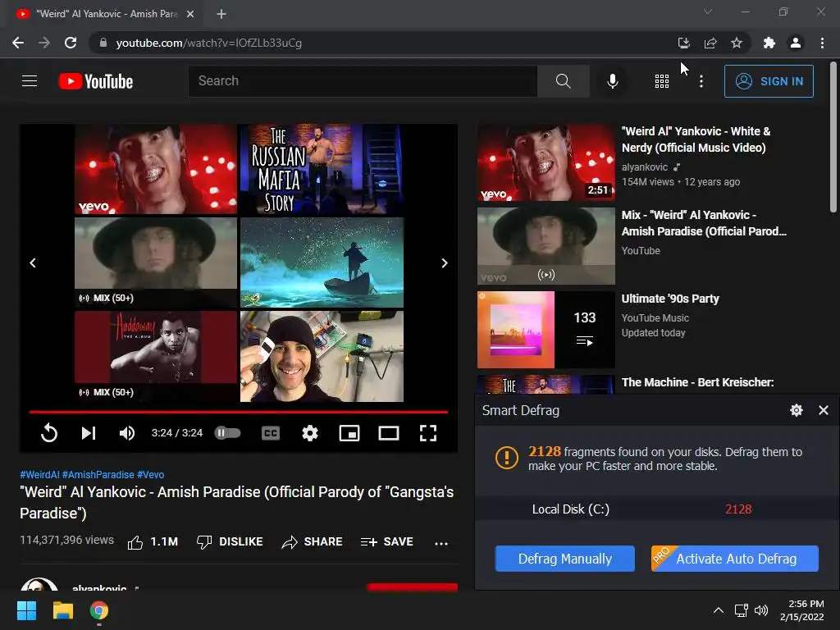Show hidden tray icons chevron
The width and height of the screenshot is (840, 630).
pyautogui.click(x=719, y=610)
